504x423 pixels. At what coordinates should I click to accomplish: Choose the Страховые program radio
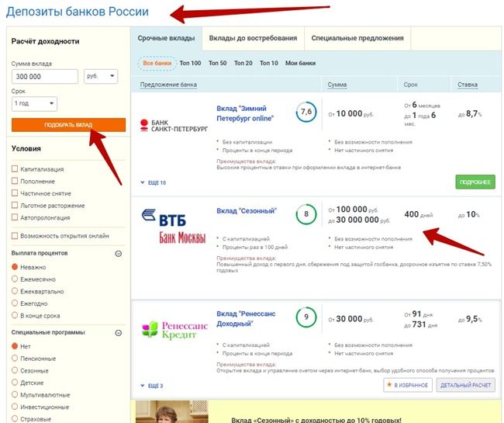click(x=15, y=419)
